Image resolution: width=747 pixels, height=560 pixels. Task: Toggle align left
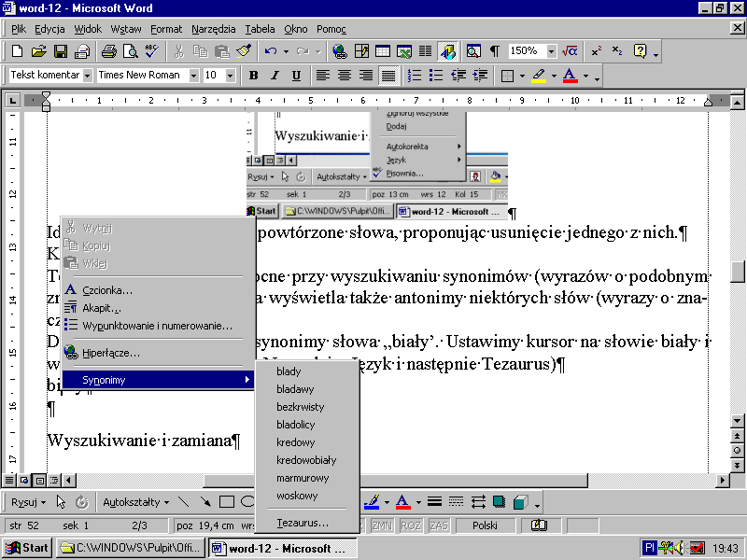(x=322, y=76)
